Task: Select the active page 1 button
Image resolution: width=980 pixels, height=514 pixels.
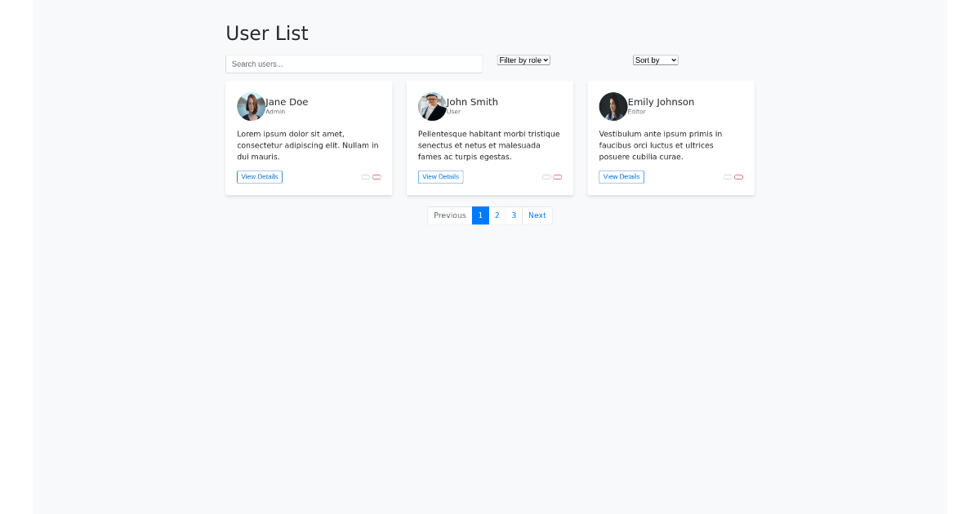Action: 480,215
